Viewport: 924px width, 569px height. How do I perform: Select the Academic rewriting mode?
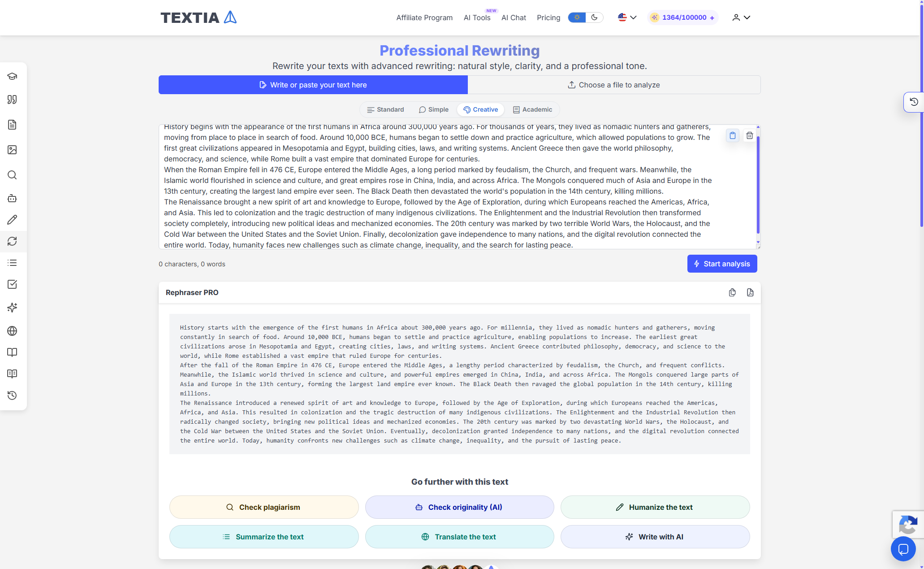pos(532,109)
